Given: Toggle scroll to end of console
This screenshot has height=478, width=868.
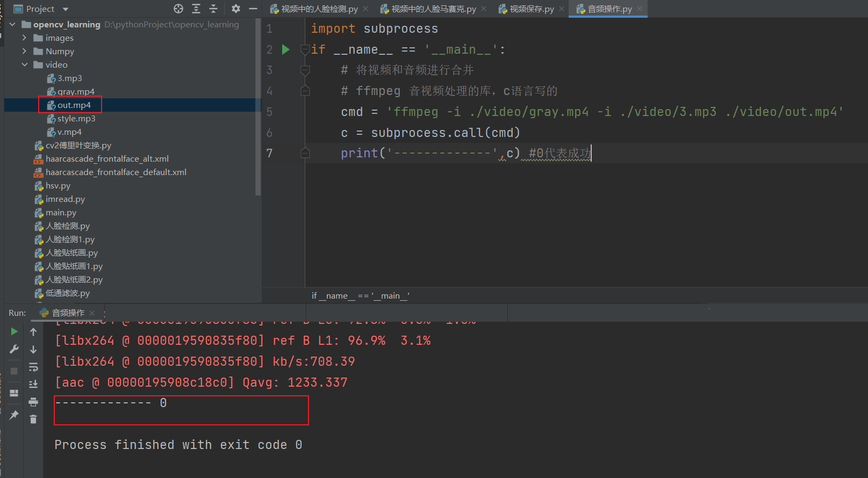Looking at the screenshot, I should tap(33, 384).
